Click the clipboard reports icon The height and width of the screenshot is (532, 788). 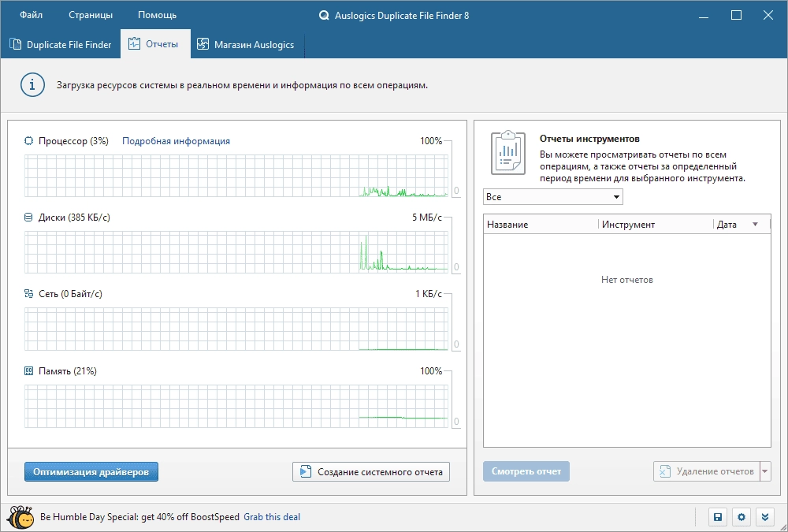tap(507, 153)
